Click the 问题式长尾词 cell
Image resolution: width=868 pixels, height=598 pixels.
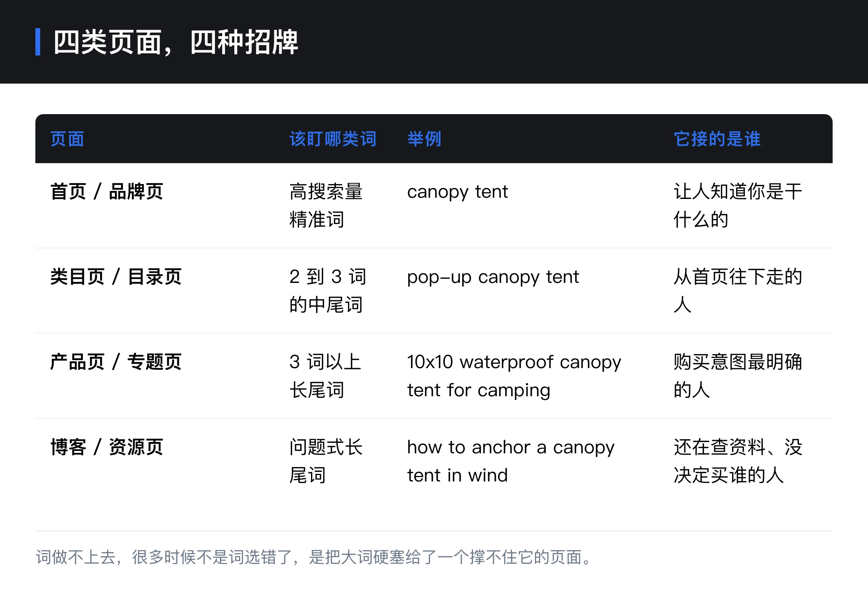tap(326, 461)
